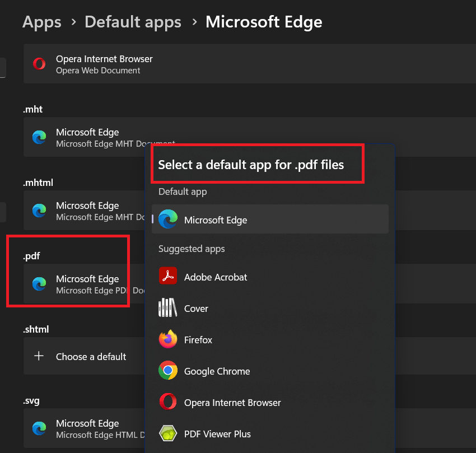This screenshot has height=453, width=476.
Task: Choose the Opera Internet Browser popup icon
Action: click(168, 401)
